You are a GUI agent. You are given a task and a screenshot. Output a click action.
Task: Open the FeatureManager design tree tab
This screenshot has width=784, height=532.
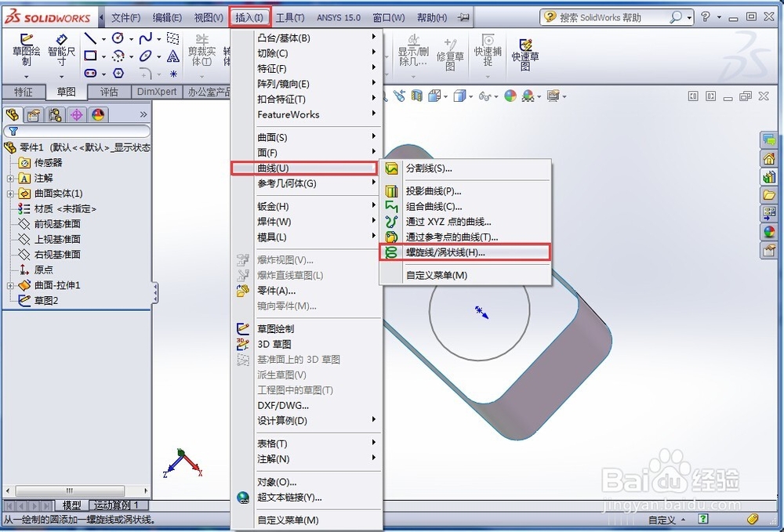13,115
